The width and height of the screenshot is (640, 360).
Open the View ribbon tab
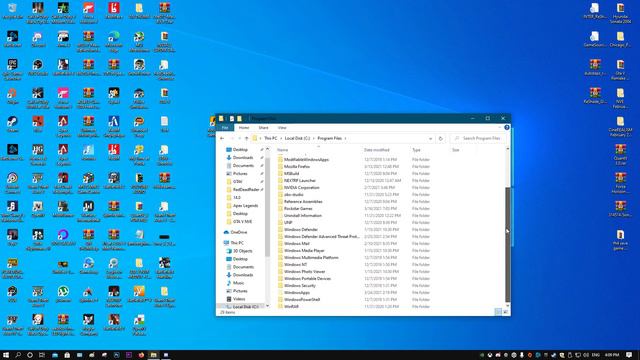(282, 128)
